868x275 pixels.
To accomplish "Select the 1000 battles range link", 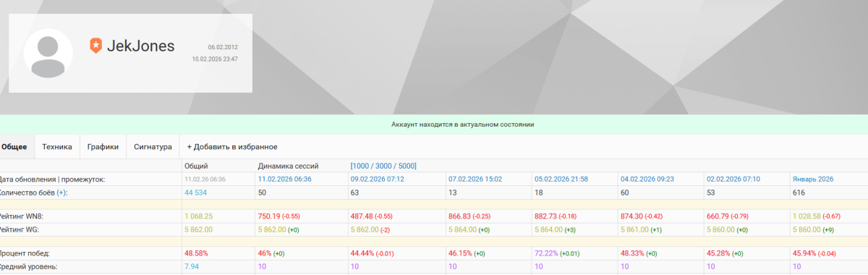I will point(362,166).
